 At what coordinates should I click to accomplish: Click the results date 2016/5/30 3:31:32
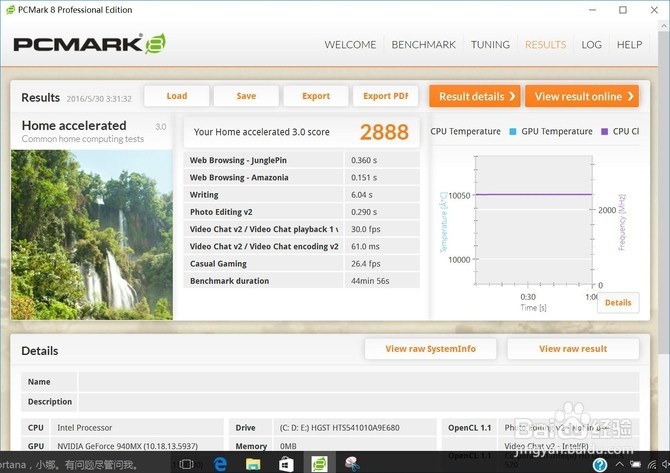99,99
